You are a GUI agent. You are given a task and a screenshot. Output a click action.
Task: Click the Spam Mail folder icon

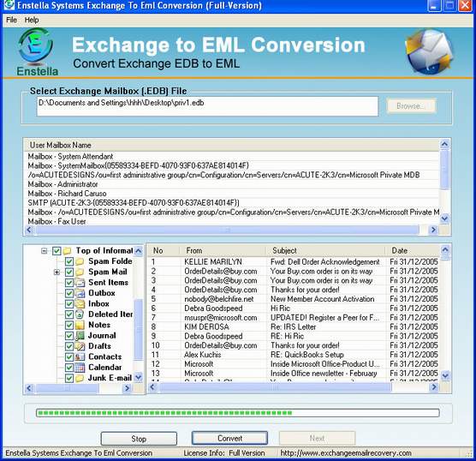80,272
